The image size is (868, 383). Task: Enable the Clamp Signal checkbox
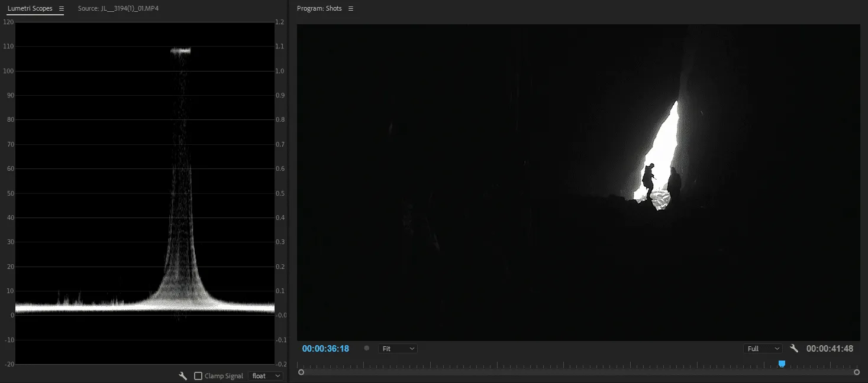coord(198,376)
